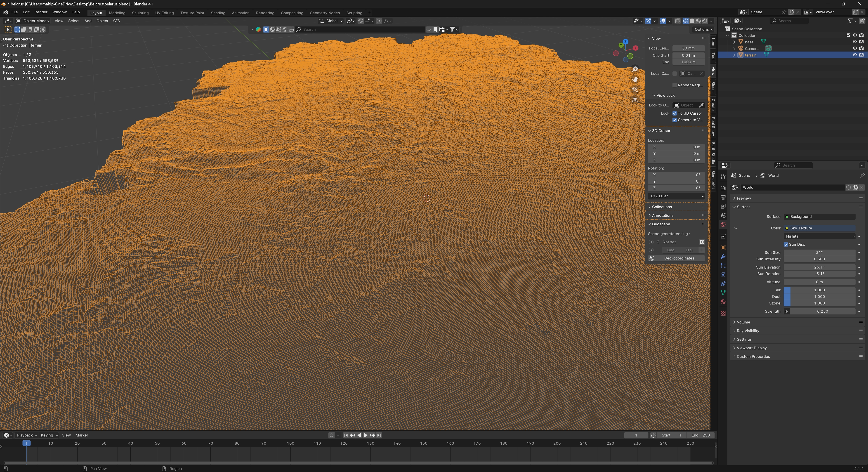Open the Modifiers wrench properties tab
The image size is (868, 472).
pyautogui.click(x=723, y=257)
